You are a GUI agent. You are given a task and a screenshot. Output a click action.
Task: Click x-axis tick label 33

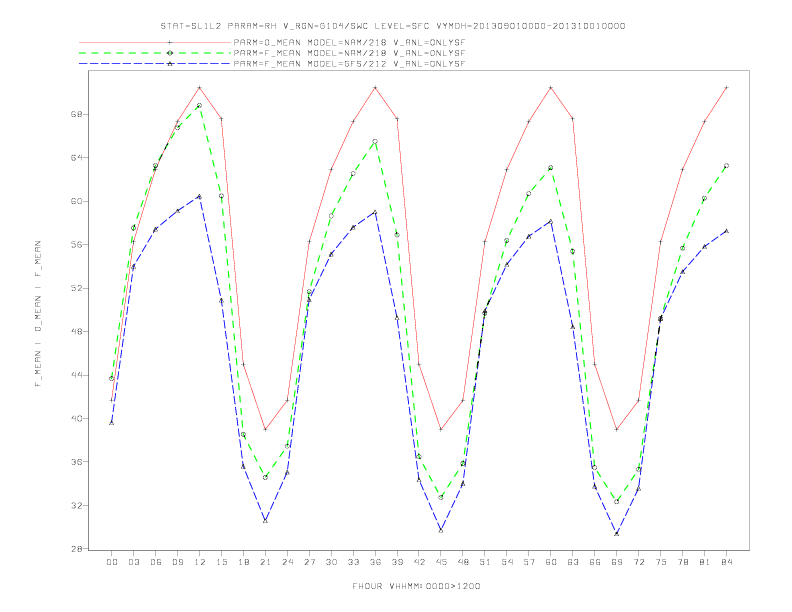tap(353, 562)
